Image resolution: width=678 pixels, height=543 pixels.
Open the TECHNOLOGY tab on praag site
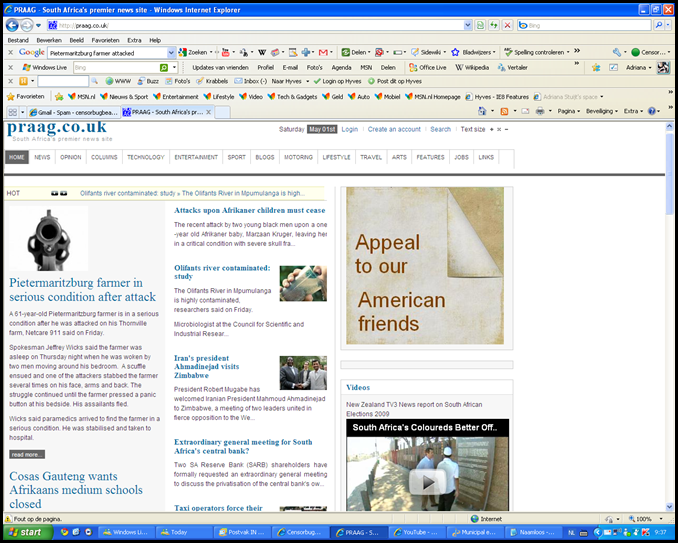coord(146,157)
